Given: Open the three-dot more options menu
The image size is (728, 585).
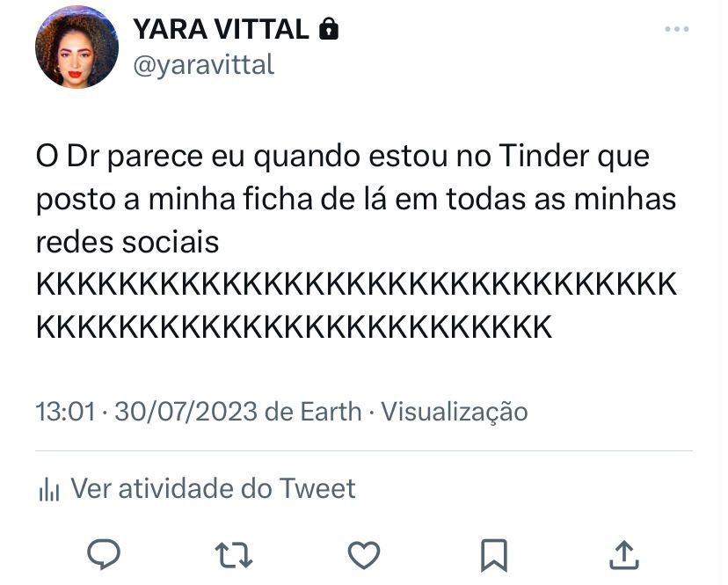Looking at the screenshot, I should point(676,29).
